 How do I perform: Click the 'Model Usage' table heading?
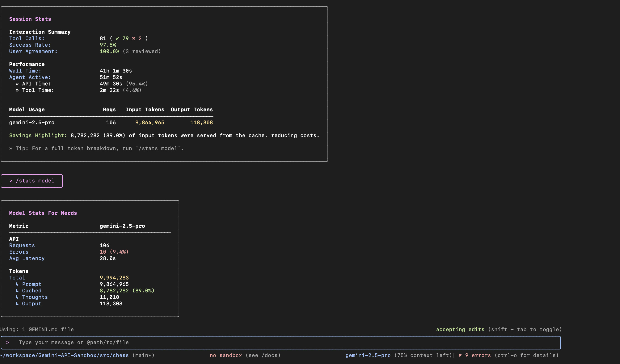[27, 110]
